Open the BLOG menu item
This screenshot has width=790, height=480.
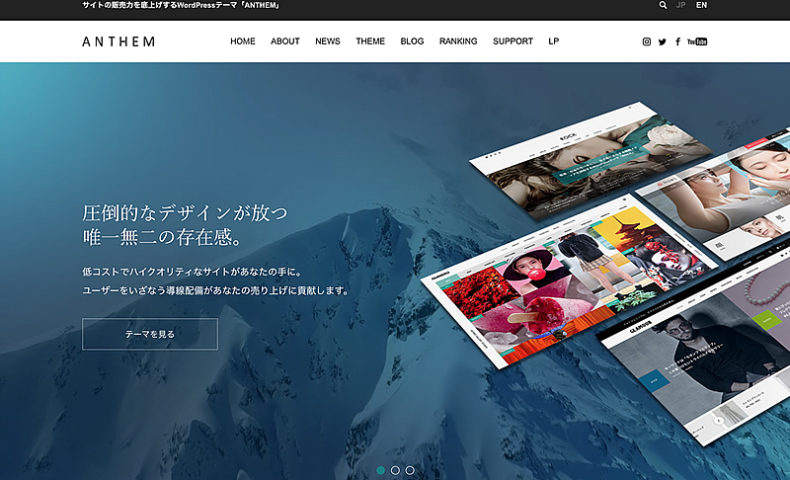point(412,41)
